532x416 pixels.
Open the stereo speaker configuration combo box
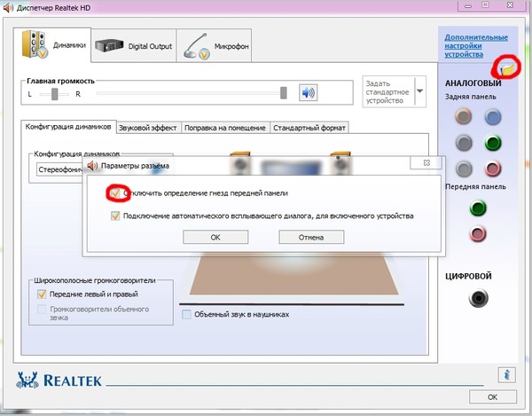59,169
